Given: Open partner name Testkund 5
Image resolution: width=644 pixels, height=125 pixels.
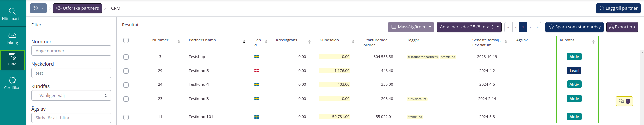Looking at the screenshot, I should [x=198, y=71].
